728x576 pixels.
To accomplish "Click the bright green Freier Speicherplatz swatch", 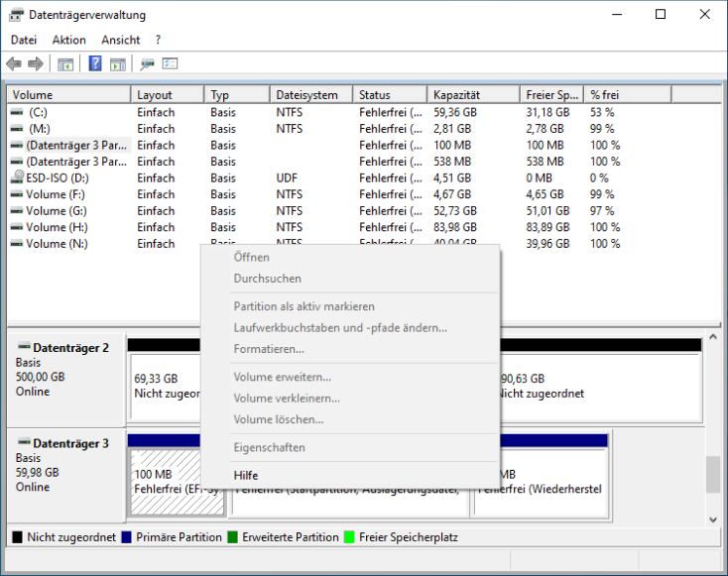I will (x=349, y=537).
